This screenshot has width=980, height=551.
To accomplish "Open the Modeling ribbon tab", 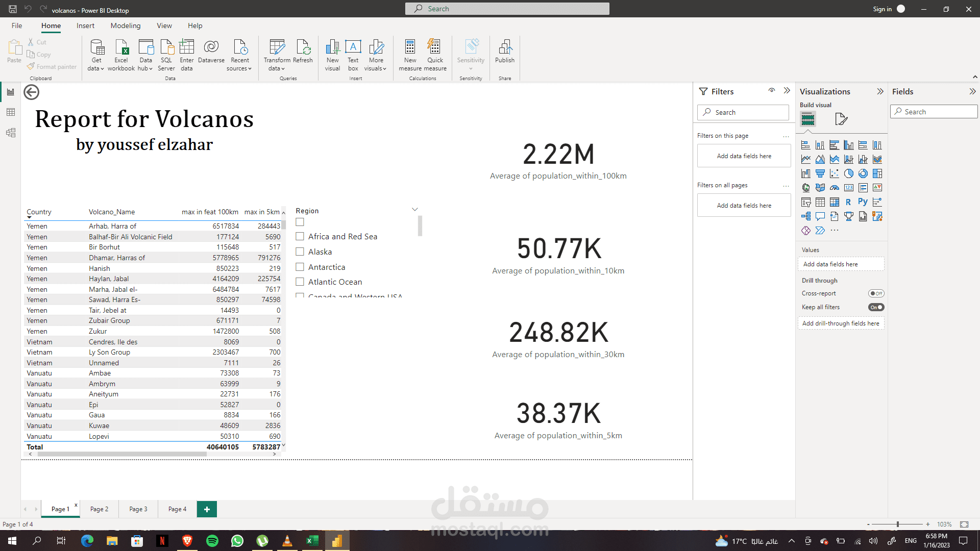I will pos(126,26).
